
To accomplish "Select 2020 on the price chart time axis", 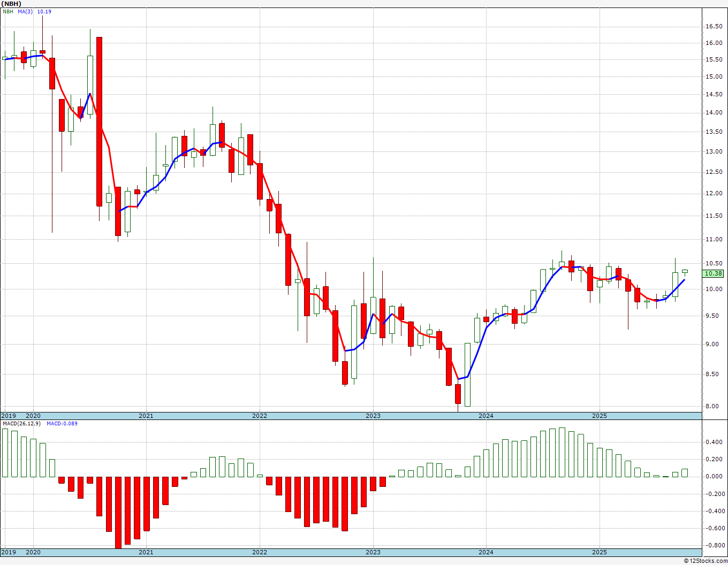I will pos(33,416).
